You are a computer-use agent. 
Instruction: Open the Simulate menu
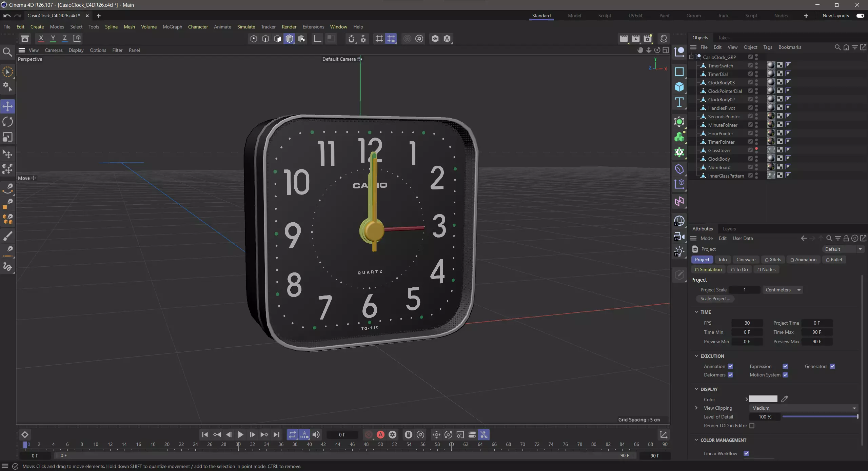[246, 27]
